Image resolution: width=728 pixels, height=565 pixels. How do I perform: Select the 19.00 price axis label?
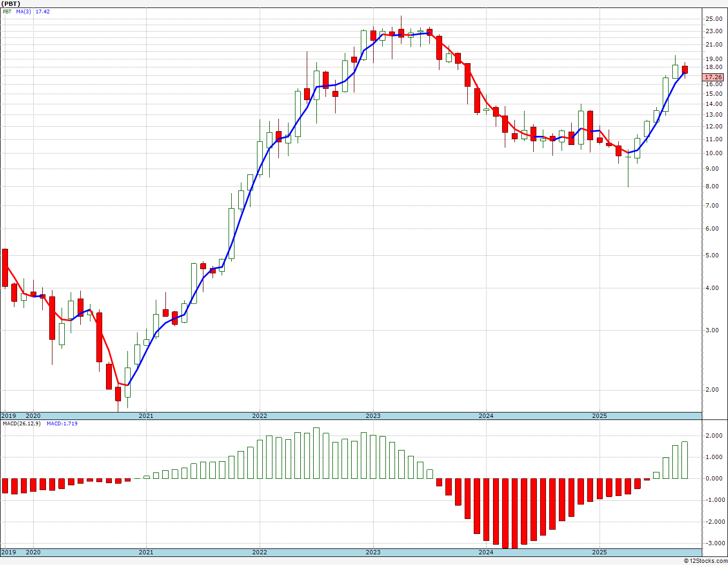(x=714, y=59)
